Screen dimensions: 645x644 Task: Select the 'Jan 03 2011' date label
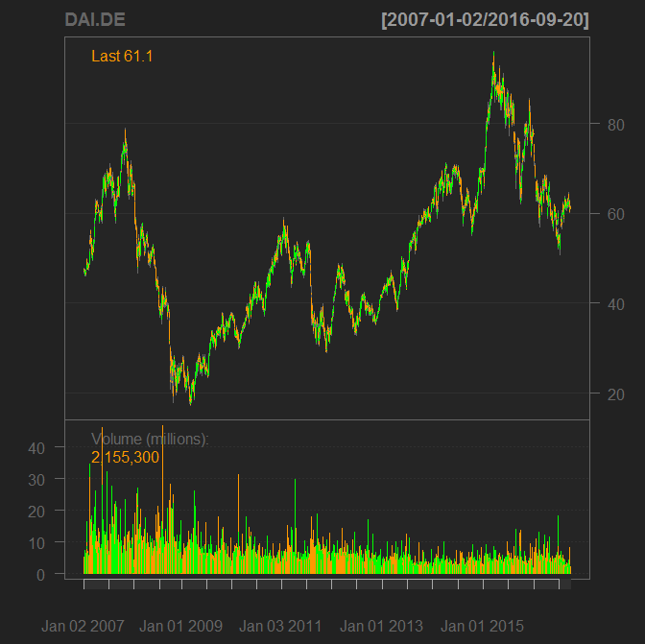(280, 626)
